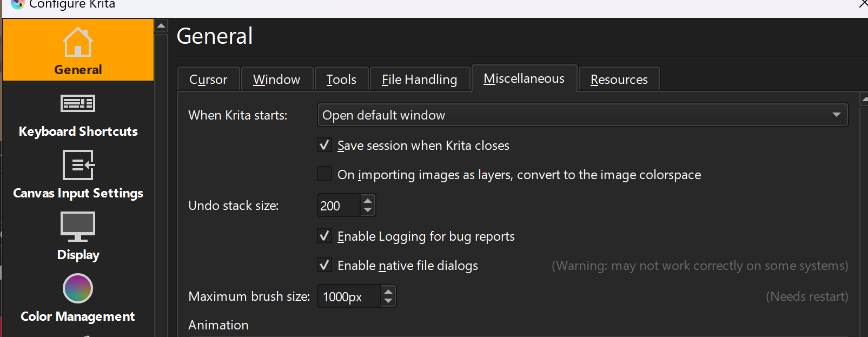Switch to the File Handling tab
The height and width of the screenshot is (337, 868).
point(419,80)
